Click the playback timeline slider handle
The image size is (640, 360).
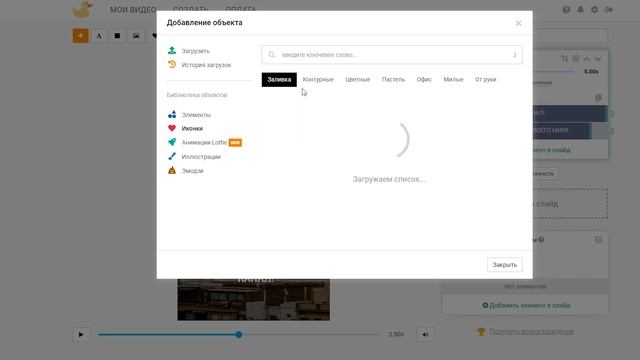(x=239, y=335)
